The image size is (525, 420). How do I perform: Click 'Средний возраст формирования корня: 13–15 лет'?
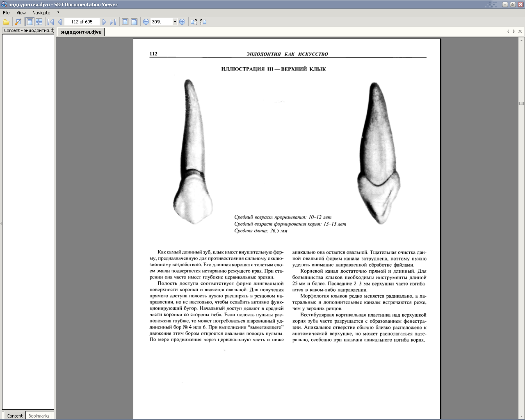click(x=290, y=224)
